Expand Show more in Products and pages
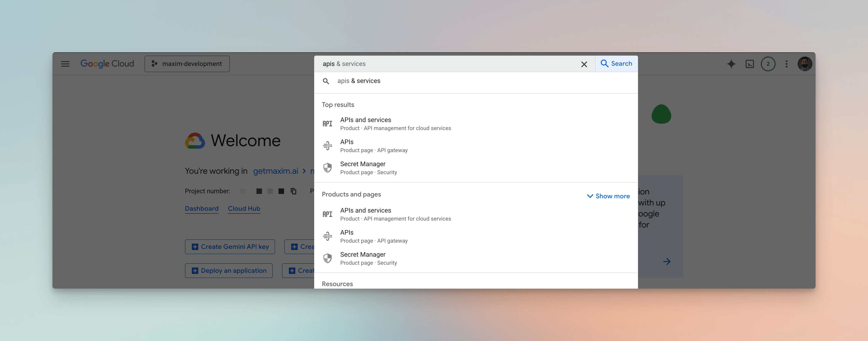The height and width of the screenshot is (341, 868). coord(608,196)
